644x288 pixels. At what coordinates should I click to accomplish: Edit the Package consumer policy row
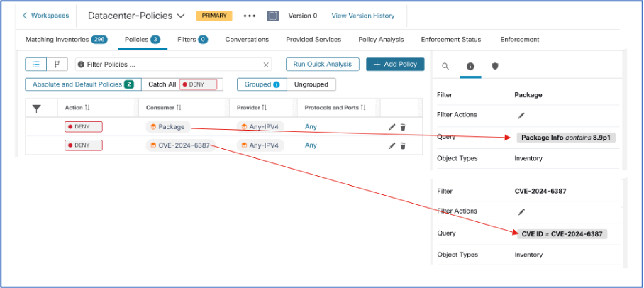392,127
